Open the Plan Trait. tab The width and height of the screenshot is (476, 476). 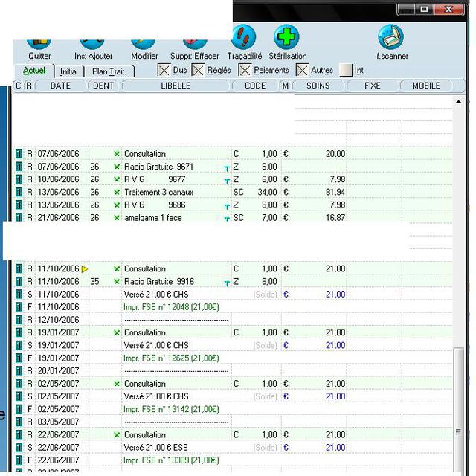[x=109, y=71]
